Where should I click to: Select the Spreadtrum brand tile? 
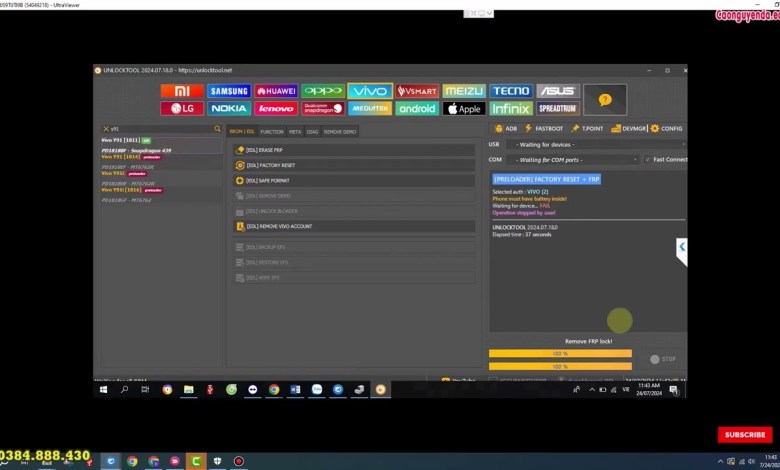point(558,108)
